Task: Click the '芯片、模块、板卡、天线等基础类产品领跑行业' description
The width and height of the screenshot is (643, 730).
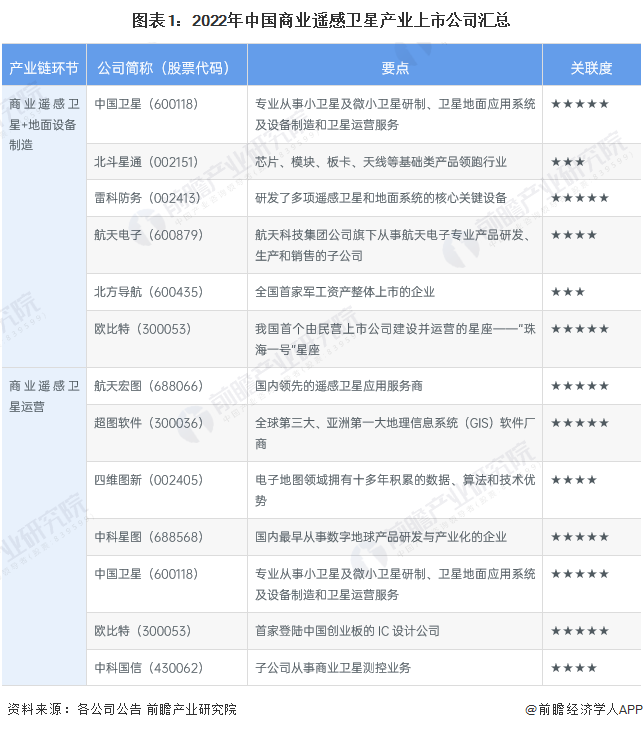Action: coord(380,162)
